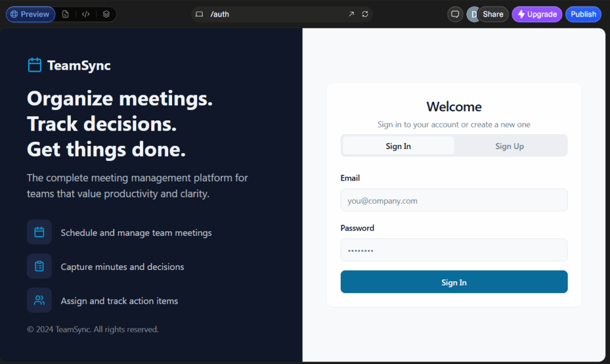Open the file document icon in toolbar

pos(66,14)
